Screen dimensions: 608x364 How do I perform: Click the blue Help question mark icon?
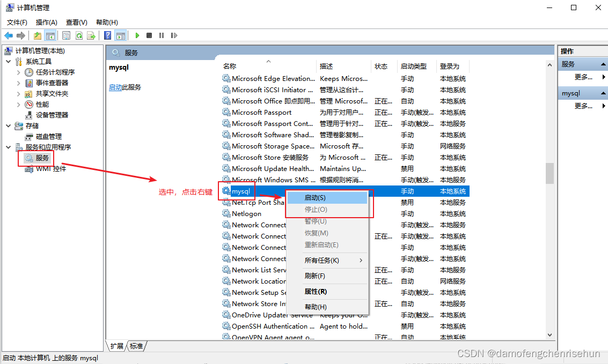(x=107, y=35)
